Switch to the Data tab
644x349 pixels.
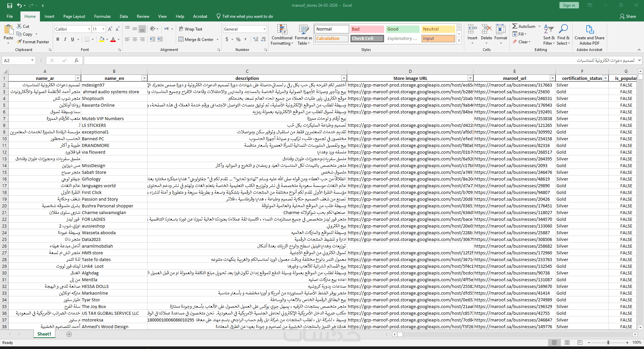pos(124,16)
